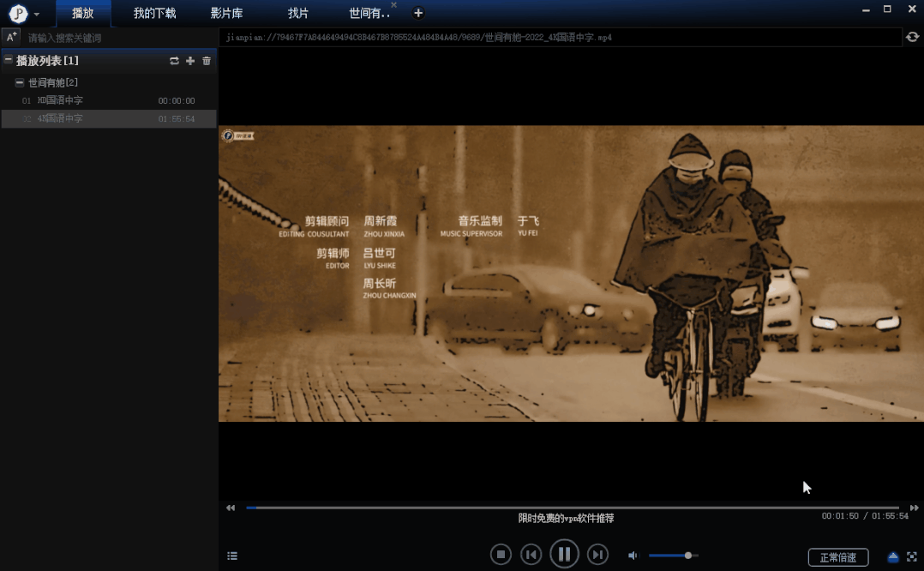Image resolution: width=924 pixels, height=571 pixels.
Task: Pause the video
Action: click(x=564, y=554)
